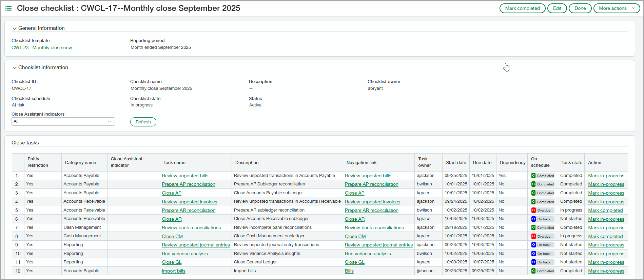
Task: Click the On track icon for Close GL row
Action: 533,262
